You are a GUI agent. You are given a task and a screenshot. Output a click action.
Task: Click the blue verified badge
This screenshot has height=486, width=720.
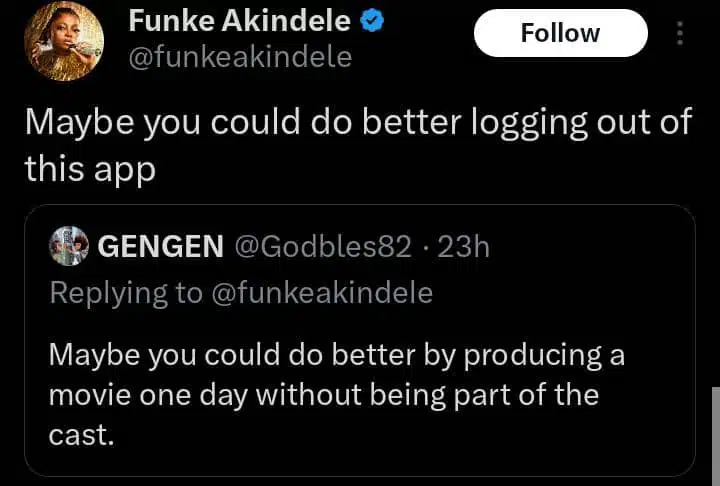373,20
